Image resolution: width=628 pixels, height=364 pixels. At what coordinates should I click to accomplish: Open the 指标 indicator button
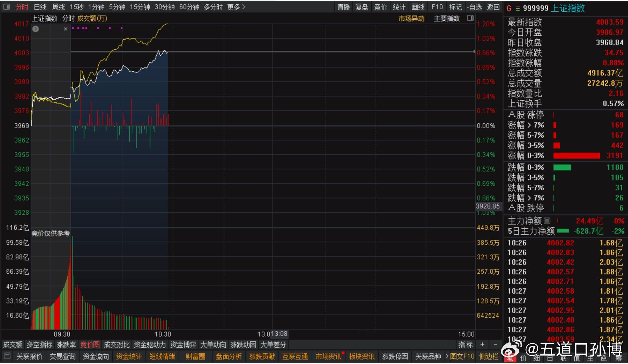click(x=466, y=344)
